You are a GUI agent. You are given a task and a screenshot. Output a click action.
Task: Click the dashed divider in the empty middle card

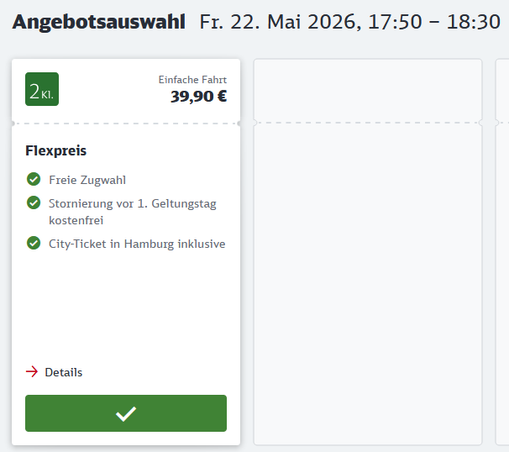coord(368,123)
